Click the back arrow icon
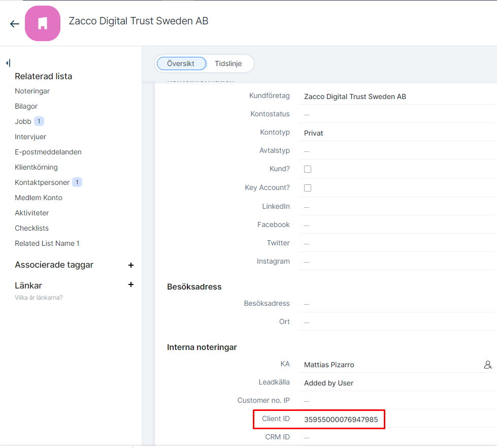The image size is (497, 448). [x=14, y=24]
